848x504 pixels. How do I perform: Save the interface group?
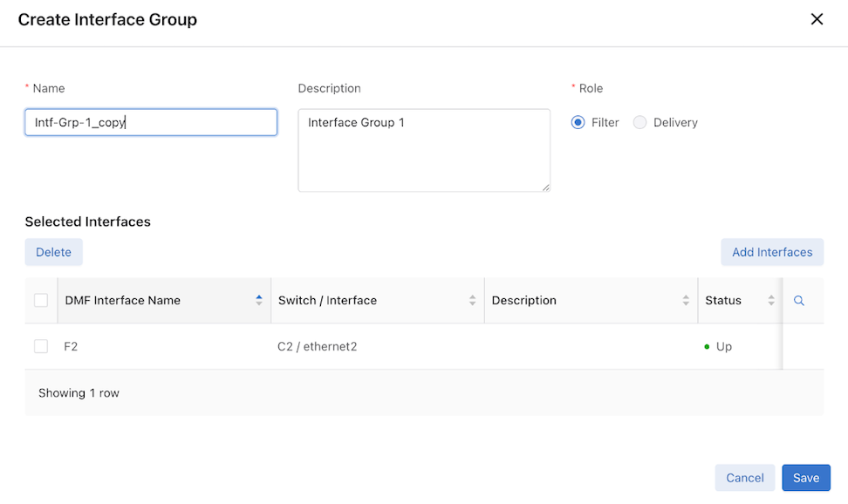pyautogui.click(x=805, y=478)
